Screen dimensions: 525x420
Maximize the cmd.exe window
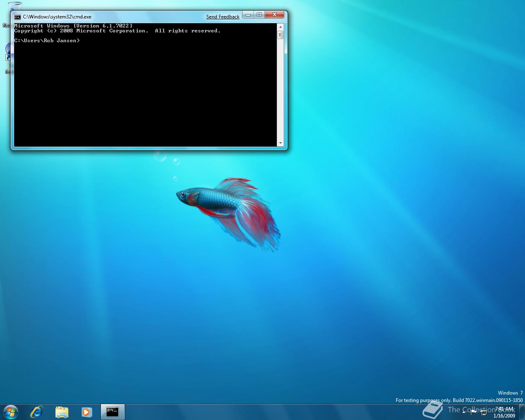[x=259, y=15]
